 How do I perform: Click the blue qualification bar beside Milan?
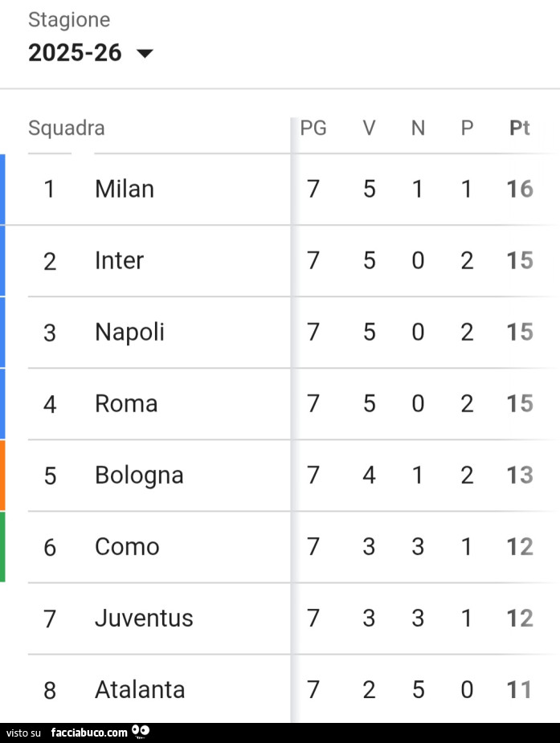pos(2,189)
